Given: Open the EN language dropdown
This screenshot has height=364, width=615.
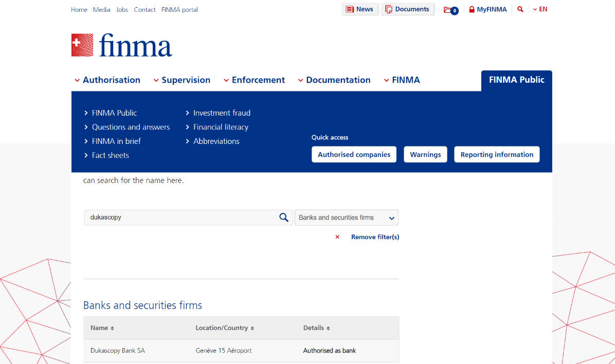Looking at the screenshot, I should coord(540,9).
